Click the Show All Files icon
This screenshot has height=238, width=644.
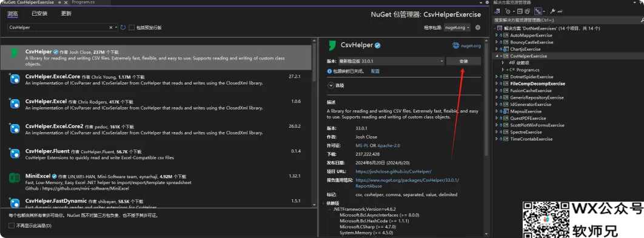528,12
